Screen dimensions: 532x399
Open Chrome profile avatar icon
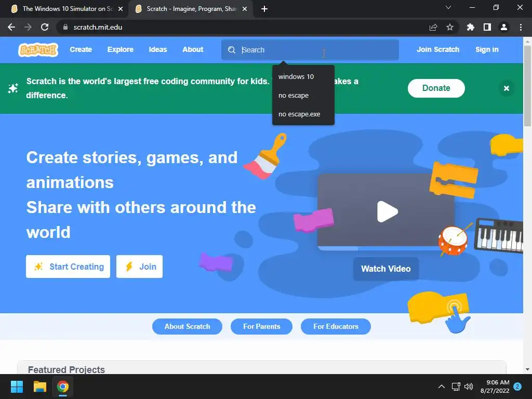coord(504,27)
